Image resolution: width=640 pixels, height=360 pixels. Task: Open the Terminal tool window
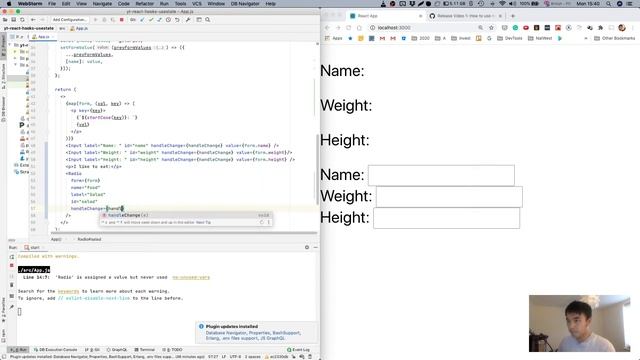pos(144,350)
